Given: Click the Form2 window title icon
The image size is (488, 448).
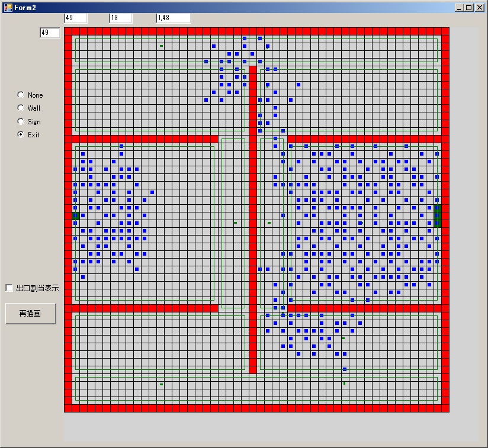Looking at the screenshot, I should coord(8,7).
